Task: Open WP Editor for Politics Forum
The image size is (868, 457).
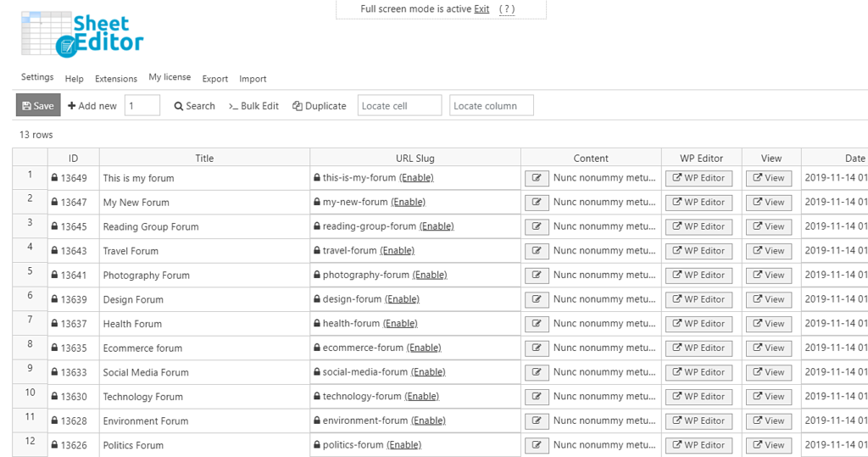Action: 698,445
